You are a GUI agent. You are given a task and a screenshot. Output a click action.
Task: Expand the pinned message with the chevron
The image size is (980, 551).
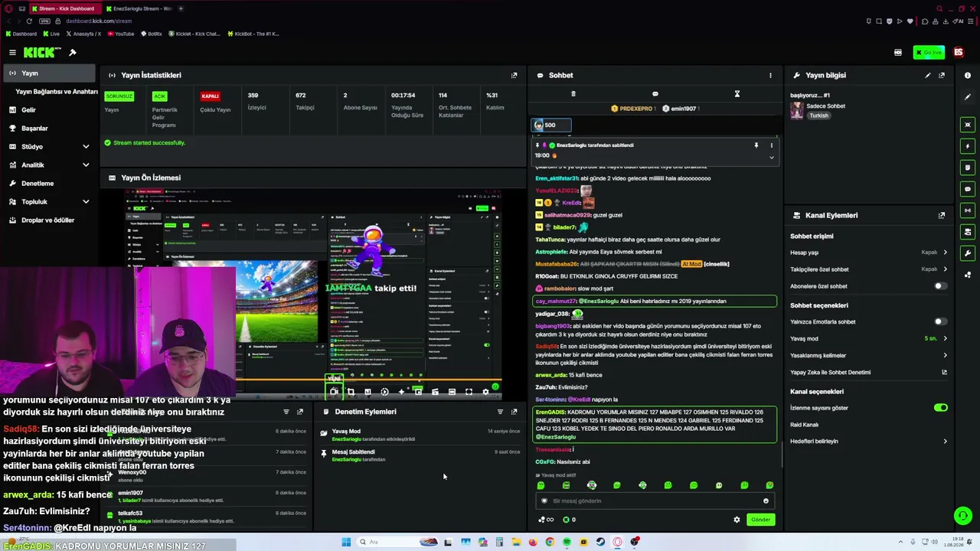[x=771, y=157]
